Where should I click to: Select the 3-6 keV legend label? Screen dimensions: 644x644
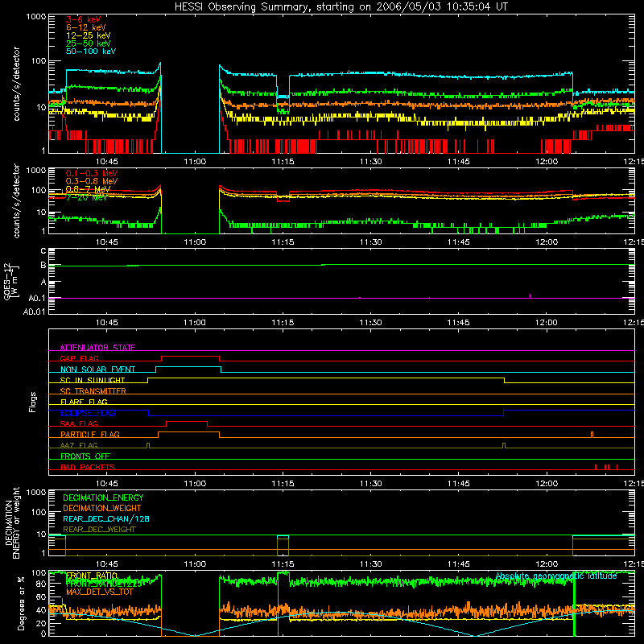pyautogui.click(x=83, y=19)
